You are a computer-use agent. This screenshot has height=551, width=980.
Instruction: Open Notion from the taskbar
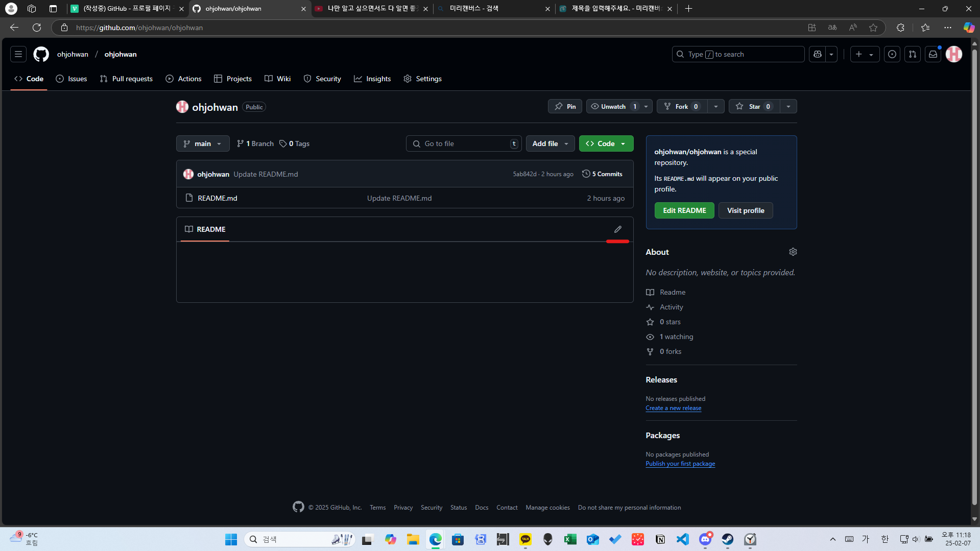(660, 539)
